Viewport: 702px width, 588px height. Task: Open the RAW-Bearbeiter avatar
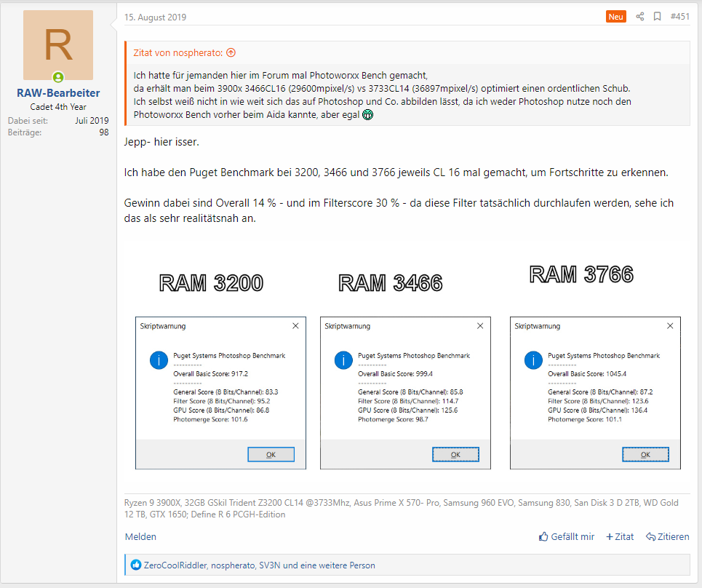coord(58,45)
